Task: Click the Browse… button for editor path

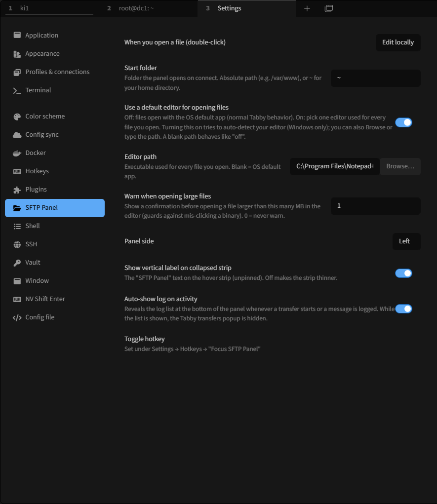Action: point(400,166)
